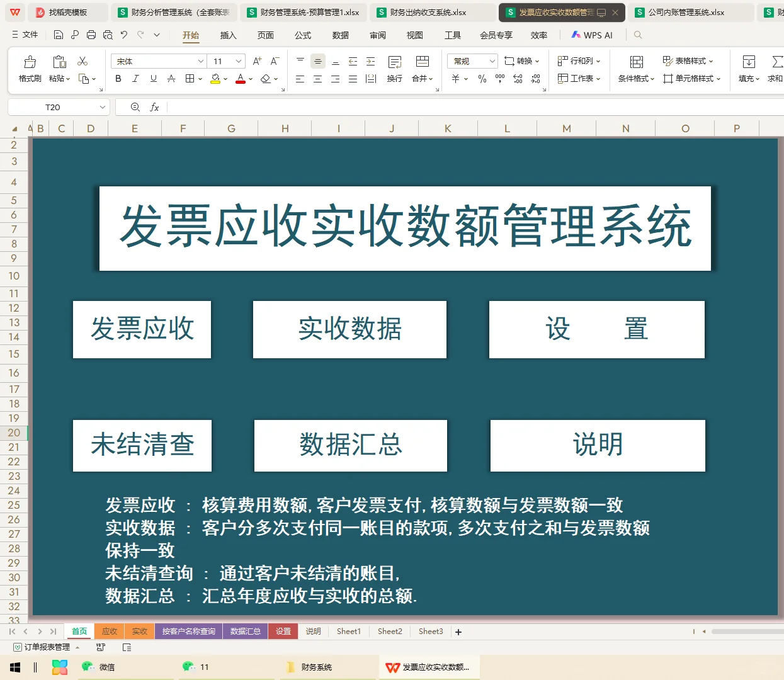Toggle bold formatting
The width and height of the screenshot is (784, 680).
[x=118, y=79]
